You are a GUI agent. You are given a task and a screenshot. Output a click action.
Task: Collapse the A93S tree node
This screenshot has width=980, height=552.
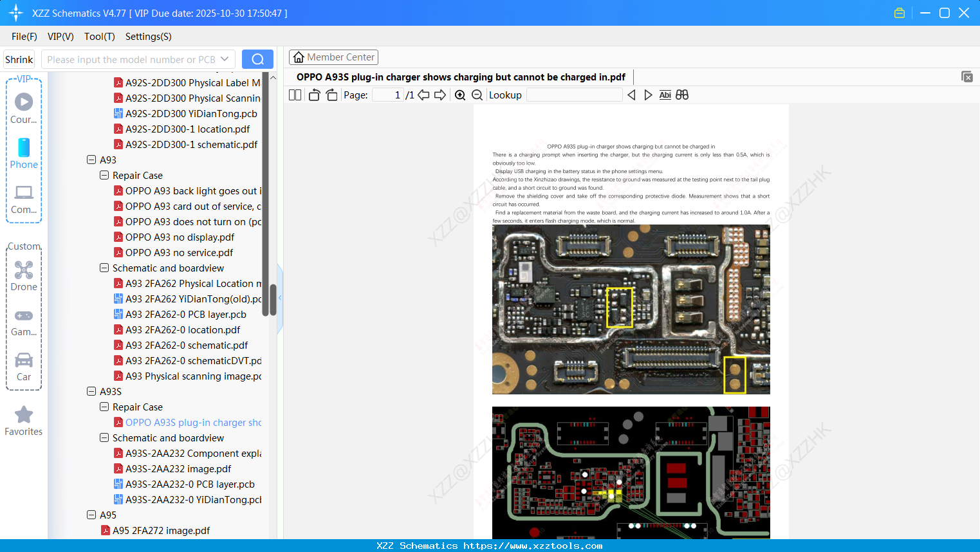pos(91,391)
